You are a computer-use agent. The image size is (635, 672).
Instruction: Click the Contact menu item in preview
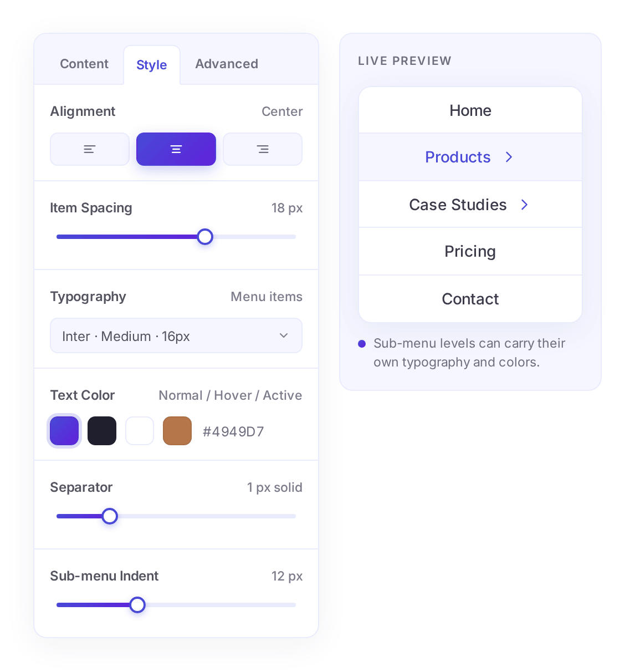pos(470,299)
